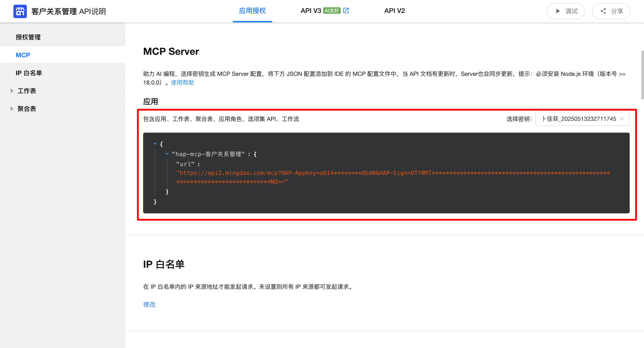Select IP 白名单 in the sidebar
This screenshot has width=644, height=348.
29,73
